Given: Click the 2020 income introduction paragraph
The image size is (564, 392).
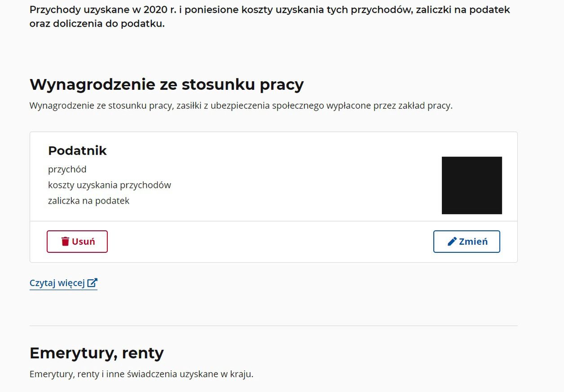Looking at the screenshot, I should [x=269, y=16].
